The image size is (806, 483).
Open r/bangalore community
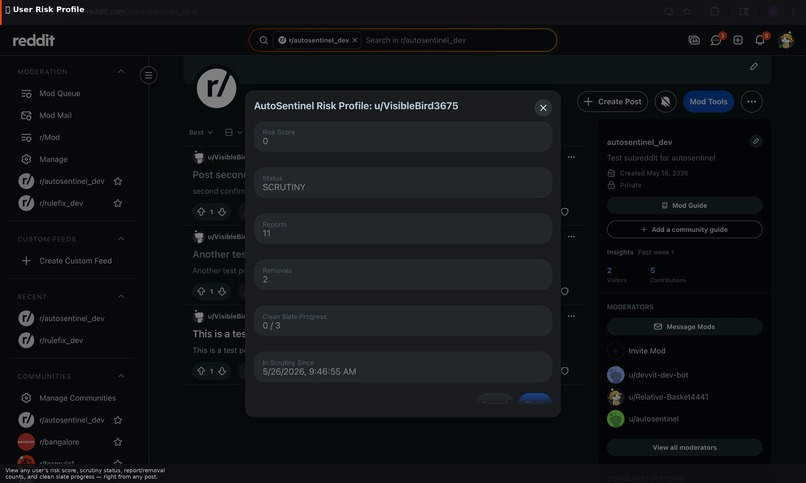point(60,442)
